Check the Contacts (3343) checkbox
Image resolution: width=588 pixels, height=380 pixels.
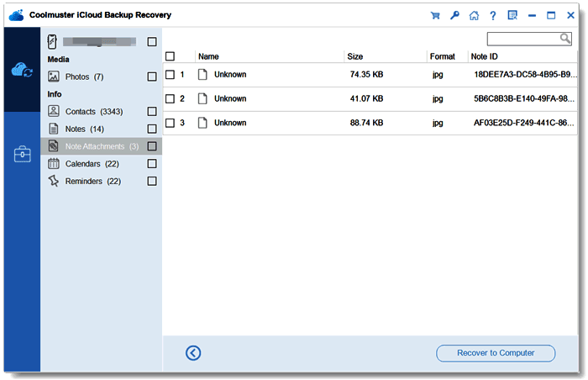click(x=152, y=112)
